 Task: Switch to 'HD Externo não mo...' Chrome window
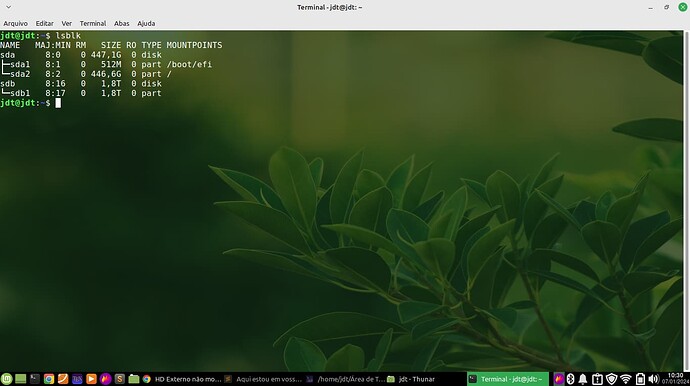pyautogui.click(x=182, y=379)
